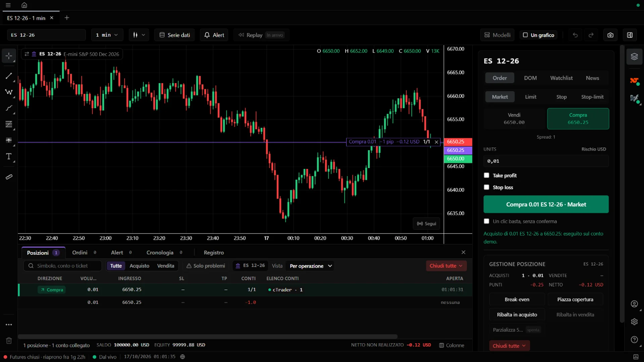This screenshot has width=644, height=362.
Task: Close the ES 12-26 chart tab
Action: [52, 18]
